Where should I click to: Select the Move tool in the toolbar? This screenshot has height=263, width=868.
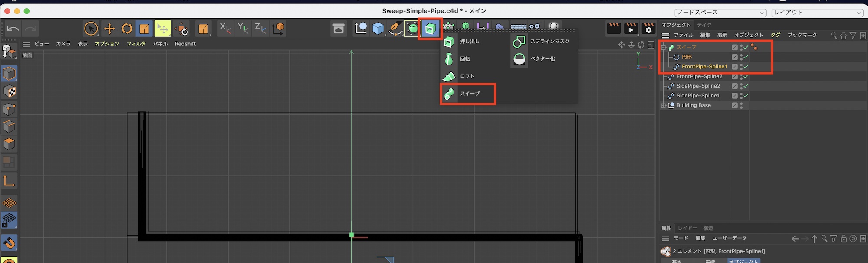109,29
